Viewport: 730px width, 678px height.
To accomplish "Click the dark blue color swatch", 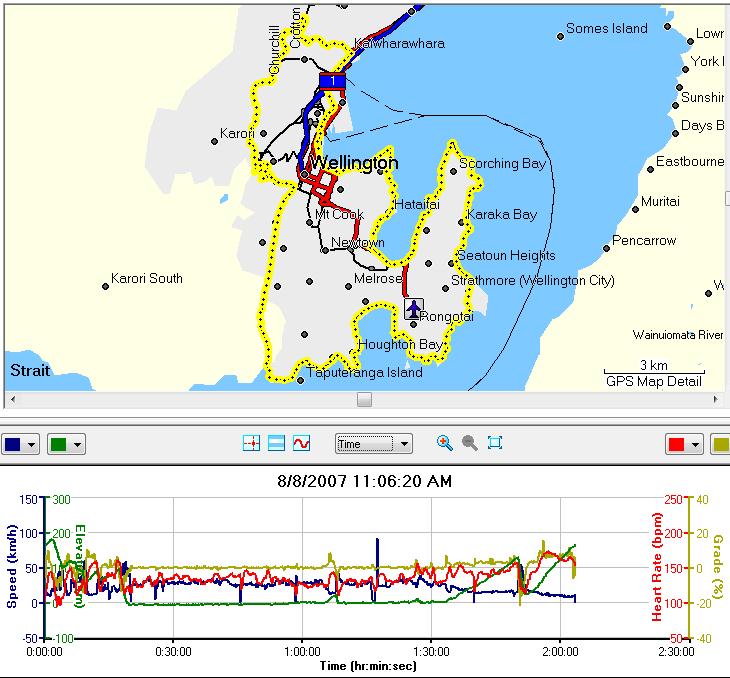I will pyautogui.click(x=13, y=444).
